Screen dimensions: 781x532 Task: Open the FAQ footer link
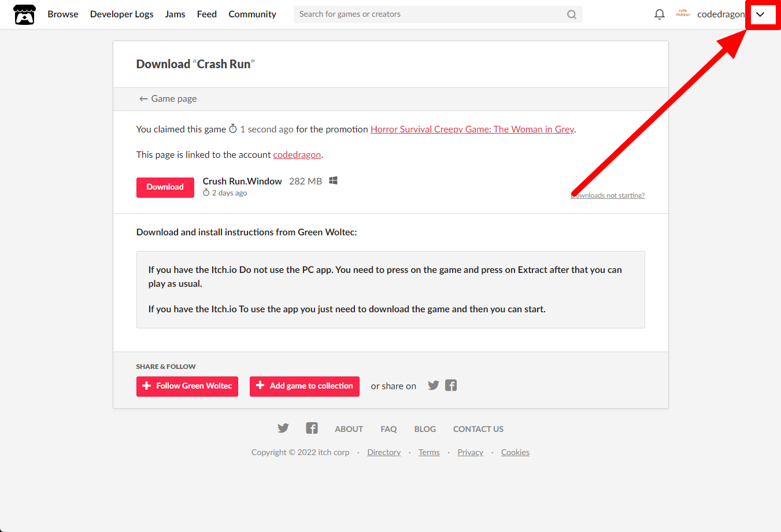(x=388, y=429)
